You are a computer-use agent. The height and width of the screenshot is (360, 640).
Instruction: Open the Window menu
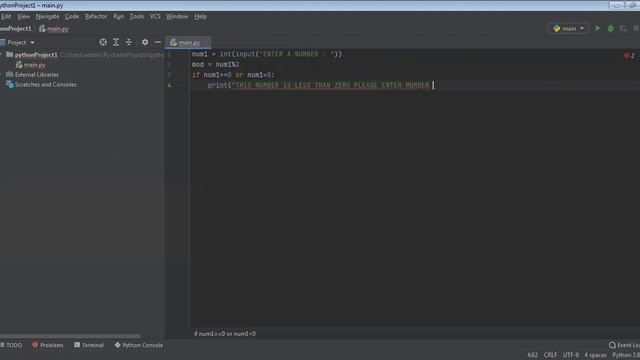pos(177,16)
